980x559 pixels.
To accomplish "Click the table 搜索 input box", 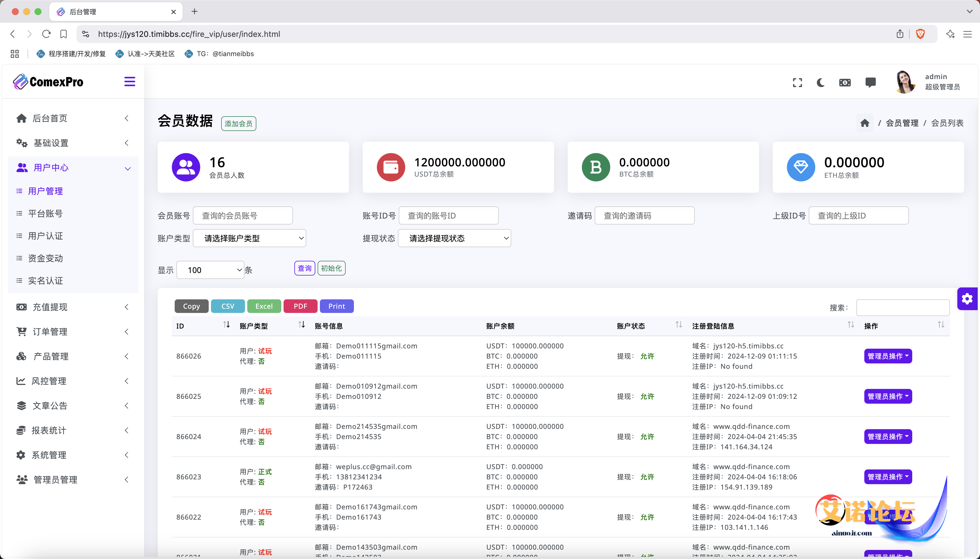I will click(903, 308).
